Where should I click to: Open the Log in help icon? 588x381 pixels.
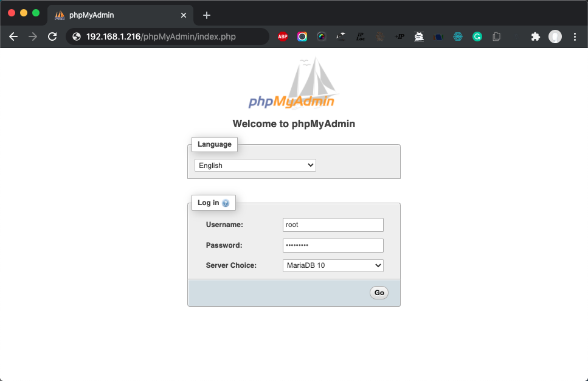pos(226,203)
